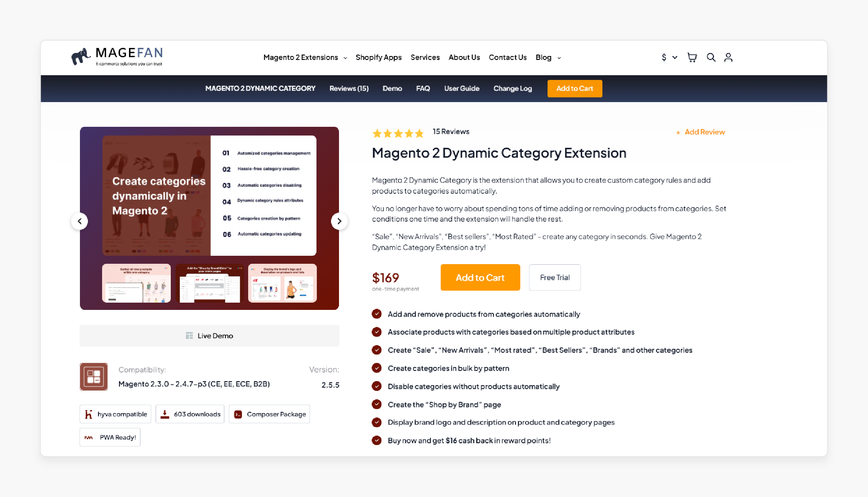
Task: Click the hyva logo icon
Action: (89, 414)
